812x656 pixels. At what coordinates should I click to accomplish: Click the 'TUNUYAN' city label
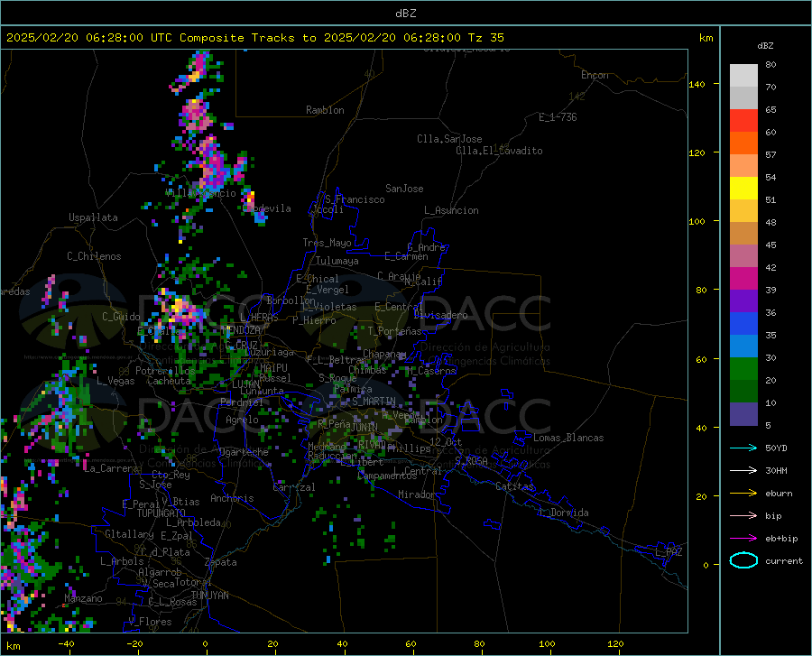(x=209, y=596)
